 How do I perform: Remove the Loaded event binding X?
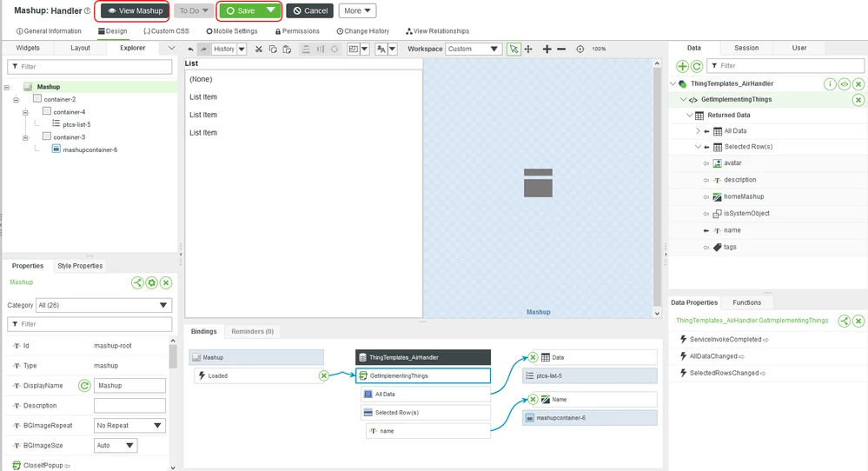pos(324,375)
